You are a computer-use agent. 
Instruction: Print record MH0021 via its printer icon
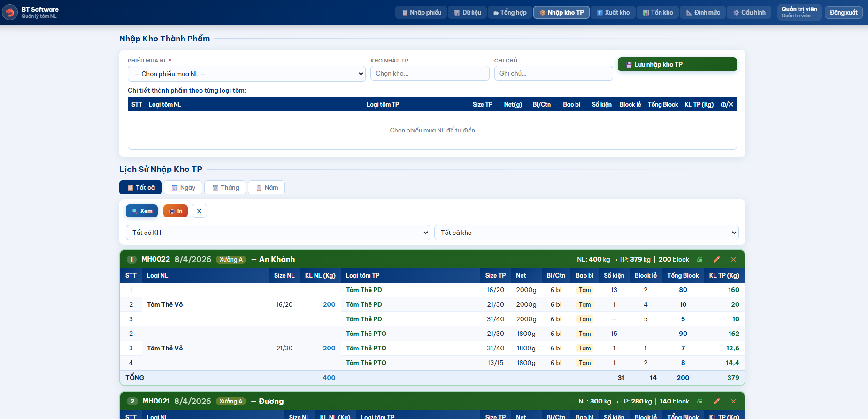[699, 402]
